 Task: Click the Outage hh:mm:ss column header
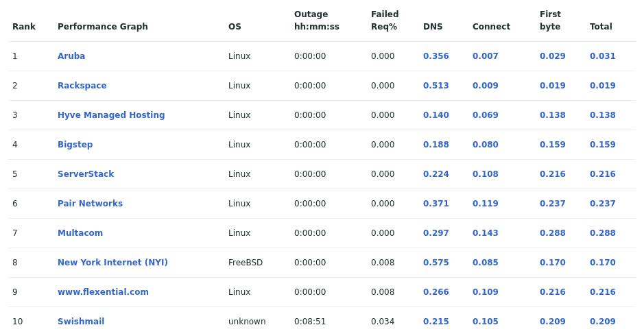click(x=317, y=20)
